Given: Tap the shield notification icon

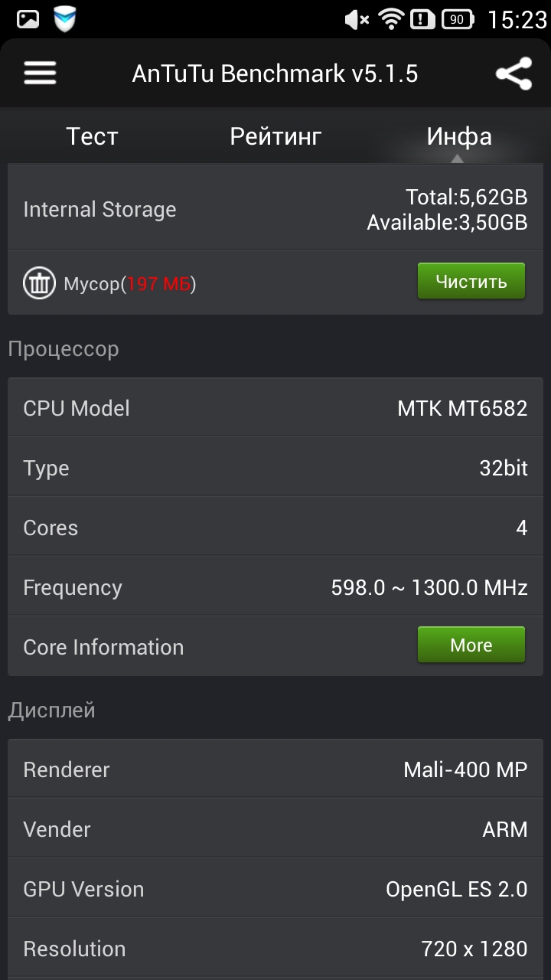Looking at the screenshot, I should tap(65, 19).
